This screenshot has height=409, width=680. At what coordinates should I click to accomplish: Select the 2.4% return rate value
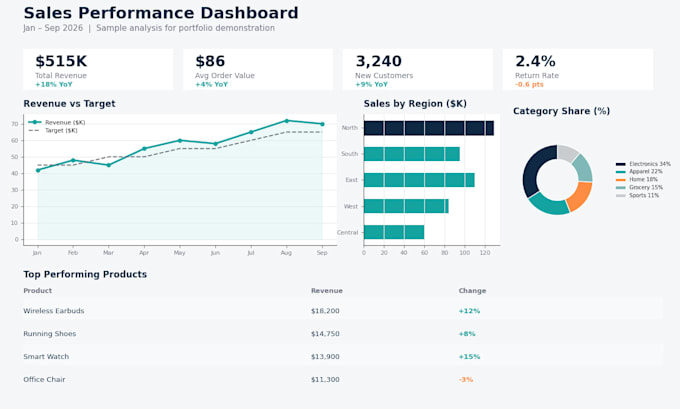pos(535,61)
